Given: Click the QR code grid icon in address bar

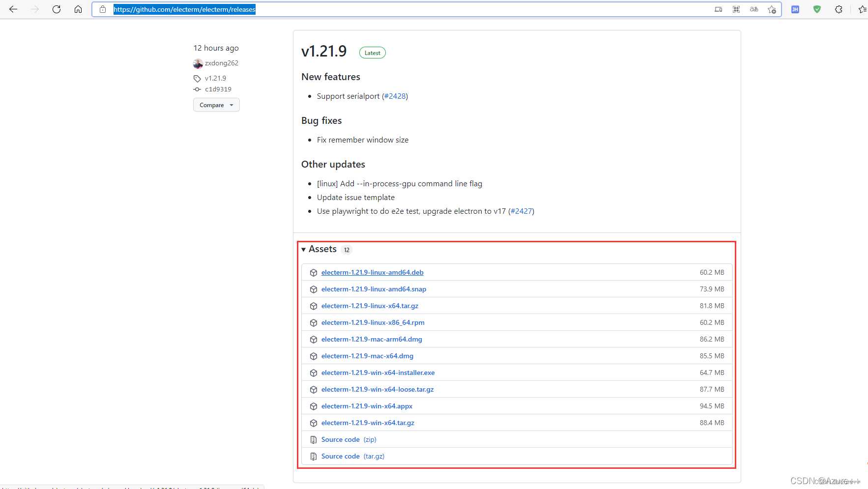Looking at the screenshot, I should click(x=736, y=9).
